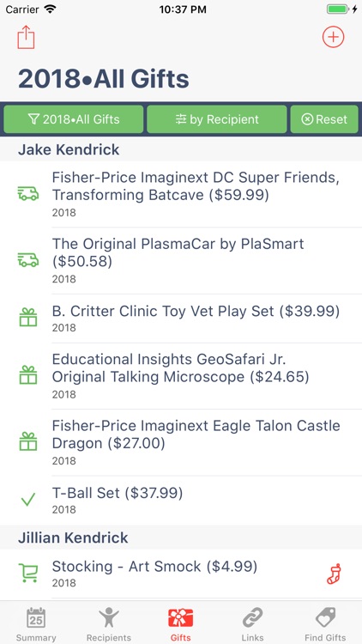Tap the checkmark icon next to T-Ball Set
Screen dimensions: 362x644
click(28, 500)
